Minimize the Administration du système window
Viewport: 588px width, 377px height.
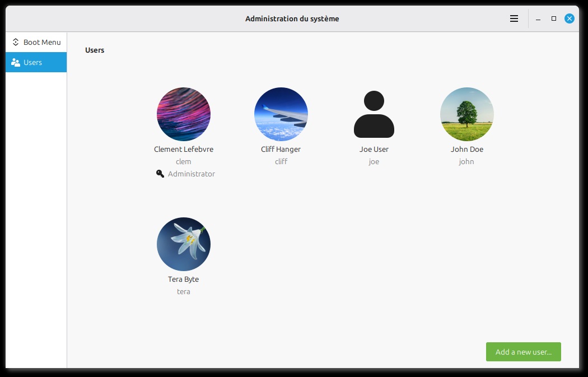[x=538, y=18]
